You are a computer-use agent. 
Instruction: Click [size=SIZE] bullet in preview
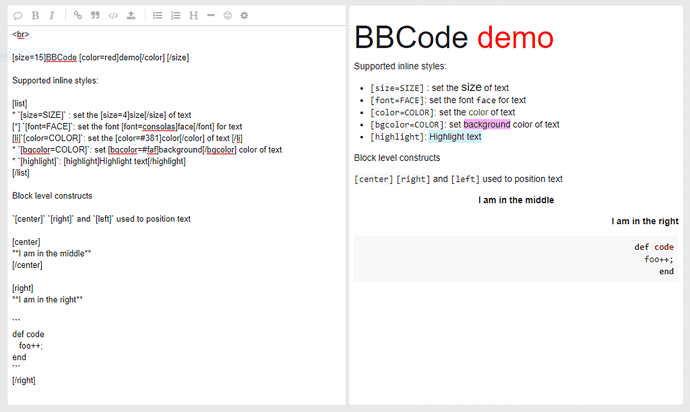click(x=439, y=88)
